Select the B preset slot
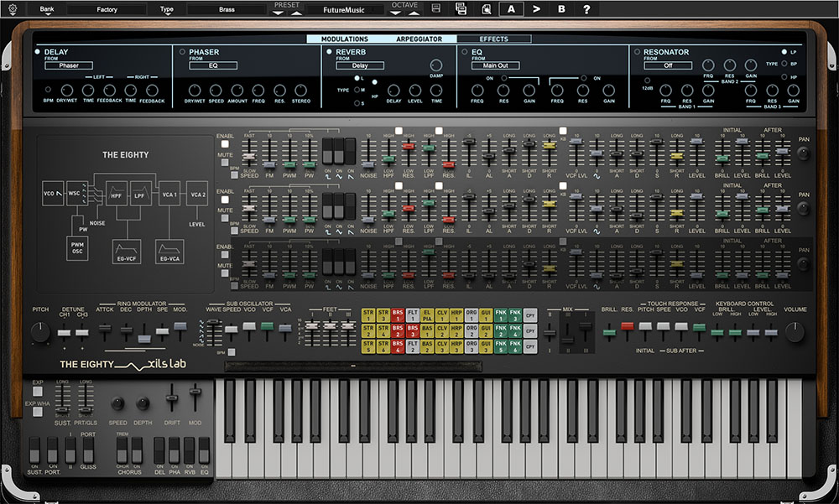This screenshot has height=504, width=839. (561, 8)
